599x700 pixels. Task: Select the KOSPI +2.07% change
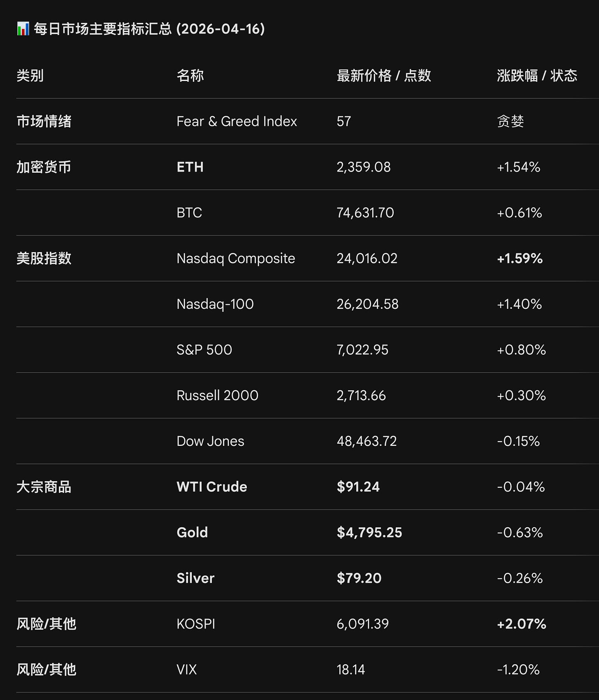522,624
